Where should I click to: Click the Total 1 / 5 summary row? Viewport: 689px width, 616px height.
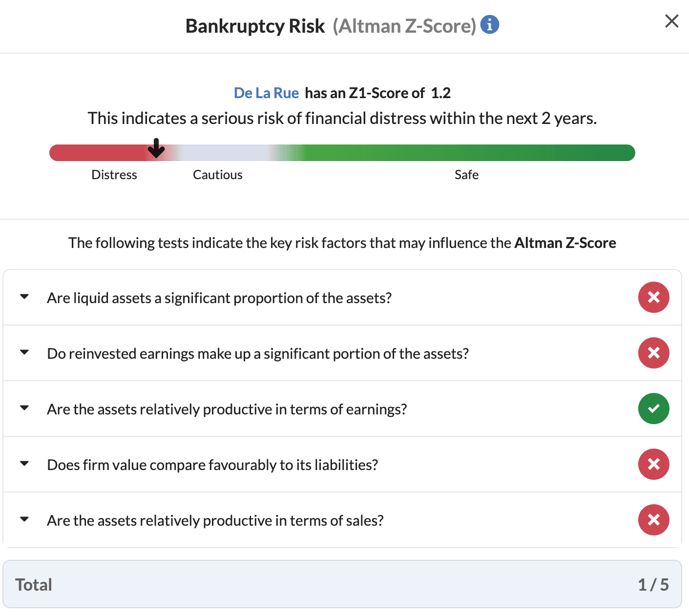(x=342, y=584)
